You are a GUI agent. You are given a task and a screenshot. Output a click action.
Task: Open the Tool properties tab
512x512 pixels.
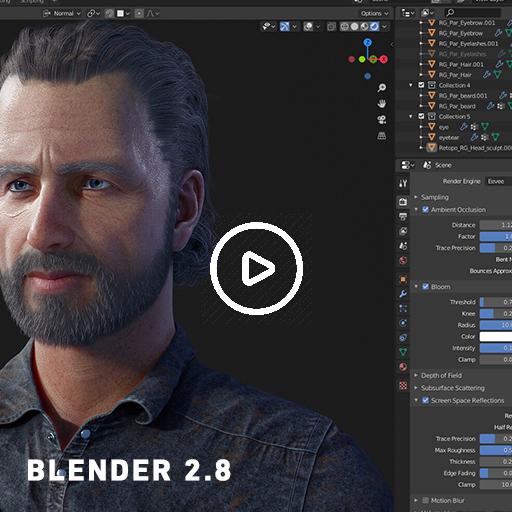pyautogui.click(x=403, y=183)
